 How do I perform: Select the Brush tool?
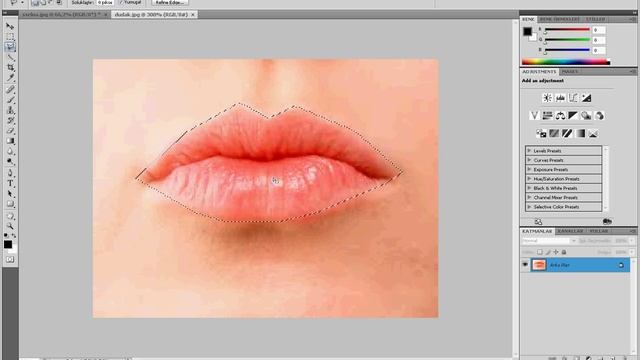[x=10, y=100]
